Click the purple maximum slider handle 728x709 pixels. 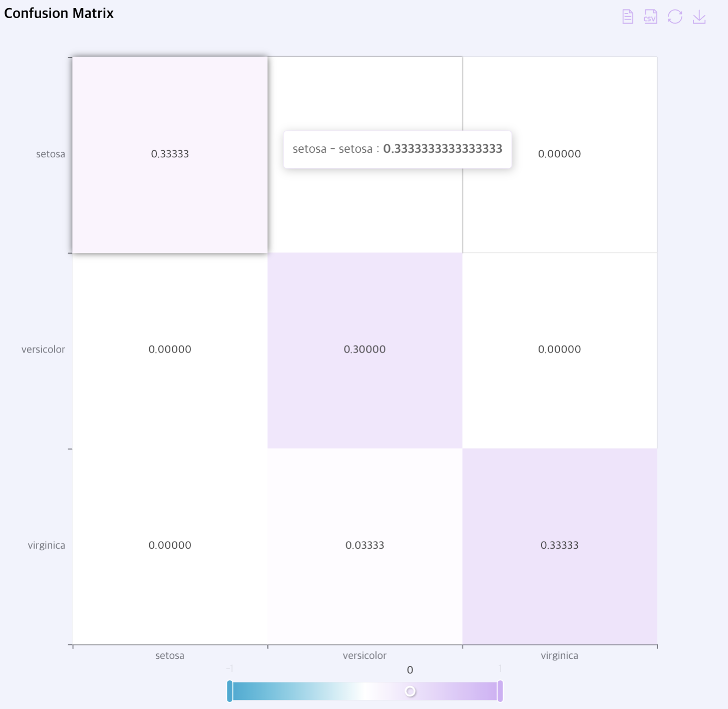point(500,691)
